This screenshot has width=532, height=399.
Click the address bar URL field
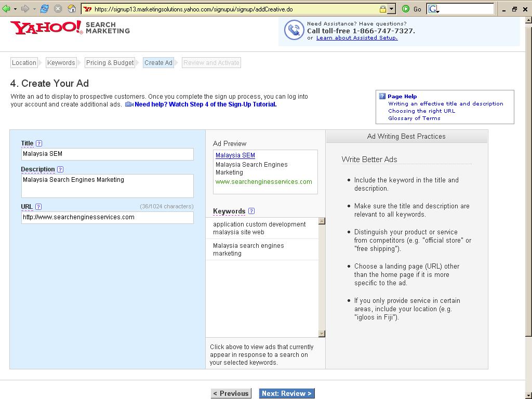pos(234,9)
